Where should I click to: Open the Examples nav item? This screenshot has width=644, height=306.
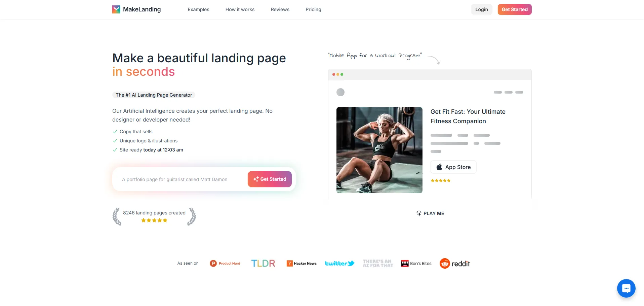pos(198,9)
